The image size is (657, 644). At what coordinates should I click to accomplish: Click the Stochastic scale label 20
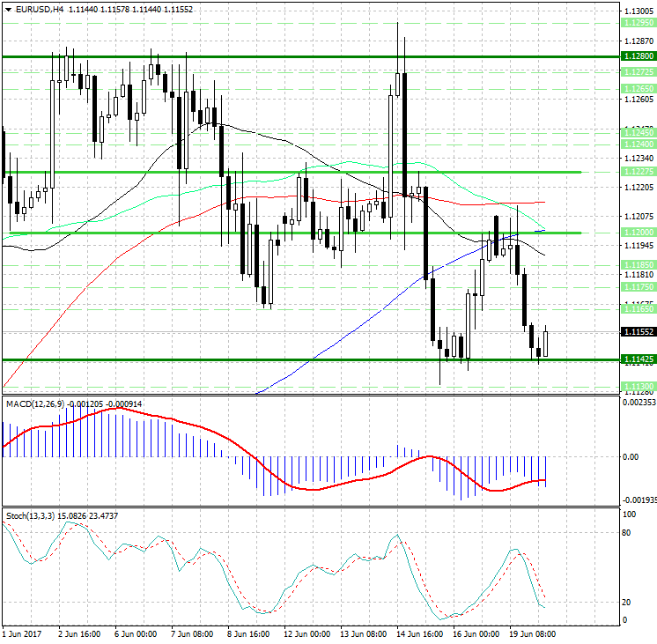(626, 603)
